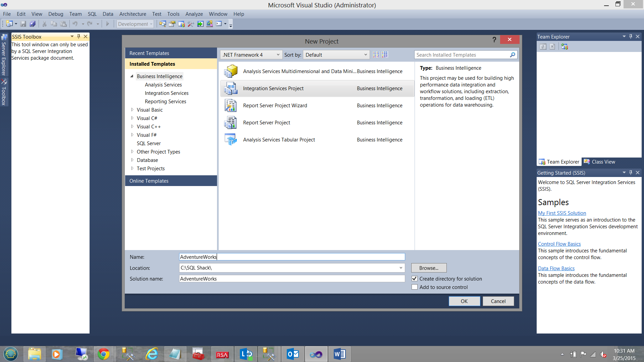This screenshot has width=644, height=362.
Task: Open the Location path dropdown
Action: [400, 268]
